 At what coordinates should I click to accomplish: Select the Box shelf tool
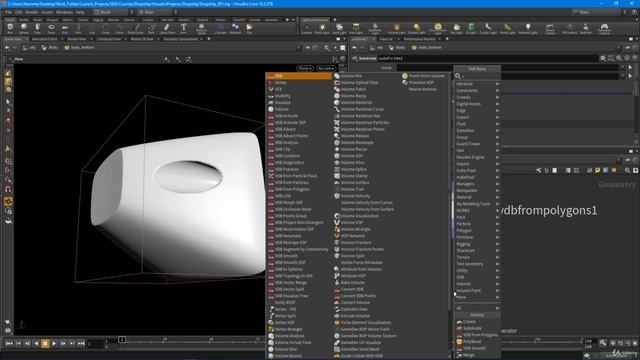10,29
